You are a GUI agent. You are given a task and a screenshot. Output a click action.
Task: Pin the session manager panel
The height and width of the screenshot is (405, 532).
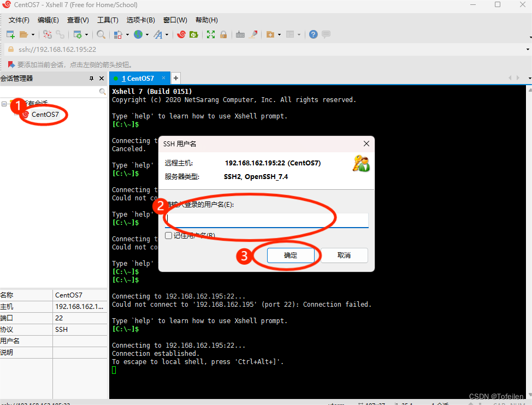pos(91,78)
